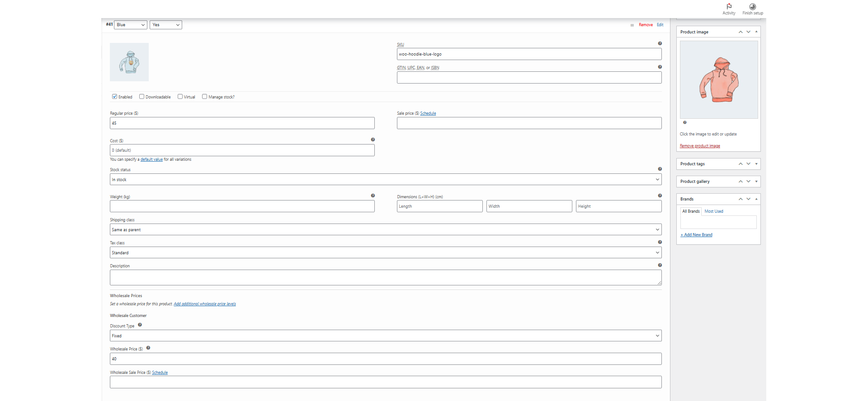Image resolution: width=868 pixels, height=401 pixels.
Task: Click the Sale price input field
Action: (x=529, y=123)
